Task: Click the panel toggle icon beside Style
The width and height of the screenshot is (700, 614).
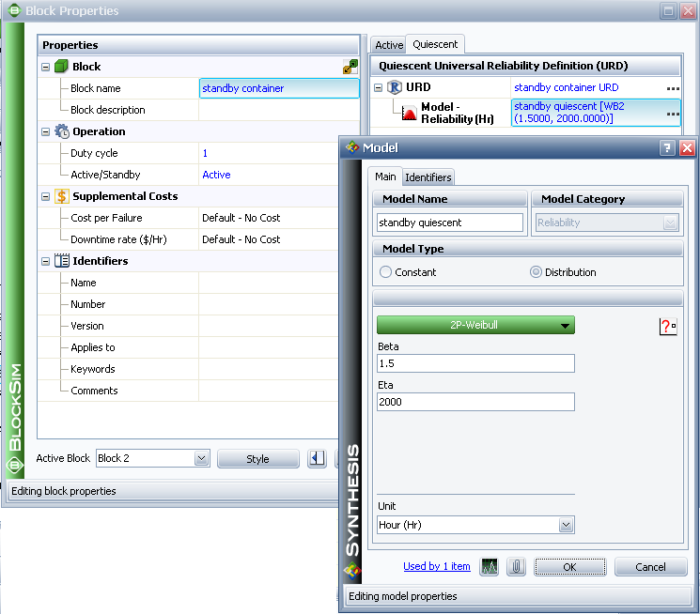Action: coord(318,458)
